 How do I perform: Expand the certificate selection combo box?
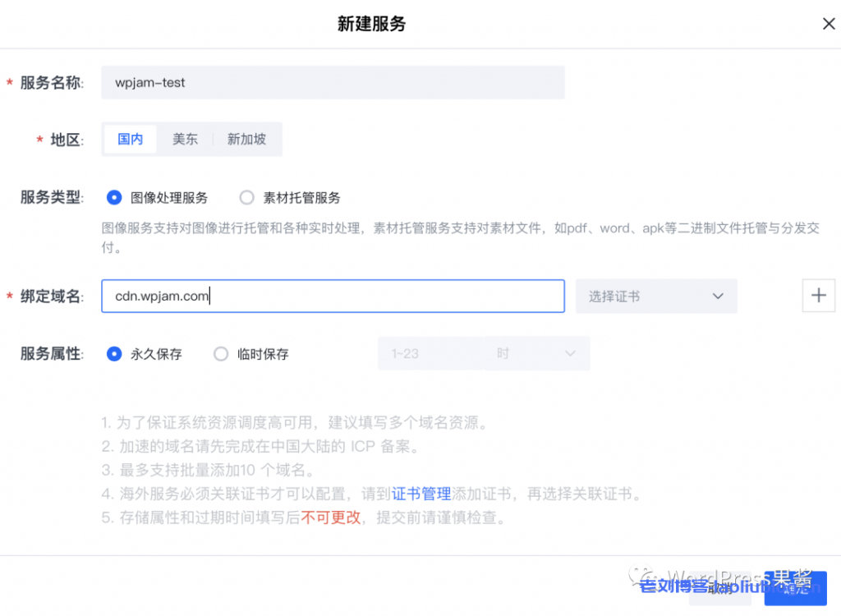click(656, 296)
